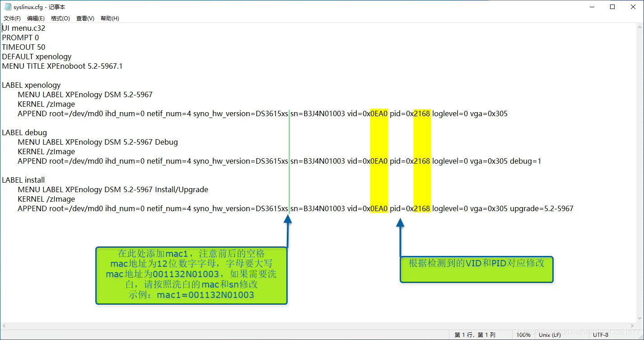The image size is (644, 340).
Task: Click the horizontal scrollbar right arrow
Action: (632, 326)
